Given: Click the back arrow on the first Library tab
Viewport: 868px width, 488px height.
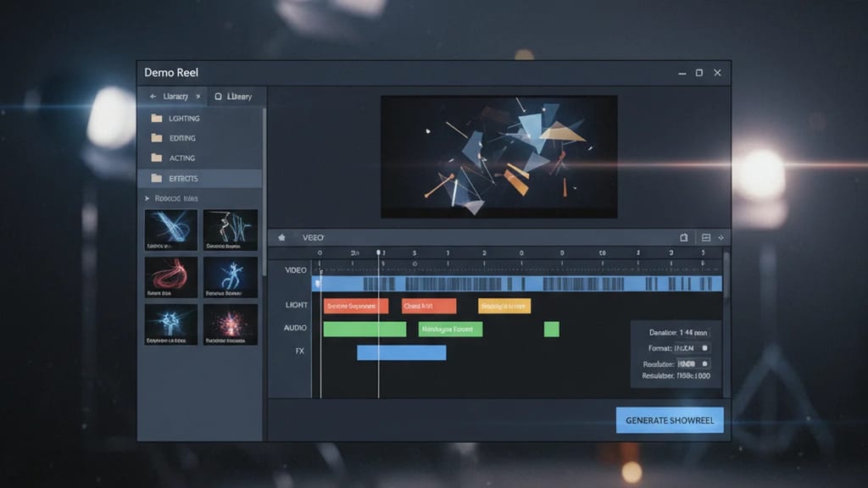Looking at the screenshot, I should click(x=153, y=97).
